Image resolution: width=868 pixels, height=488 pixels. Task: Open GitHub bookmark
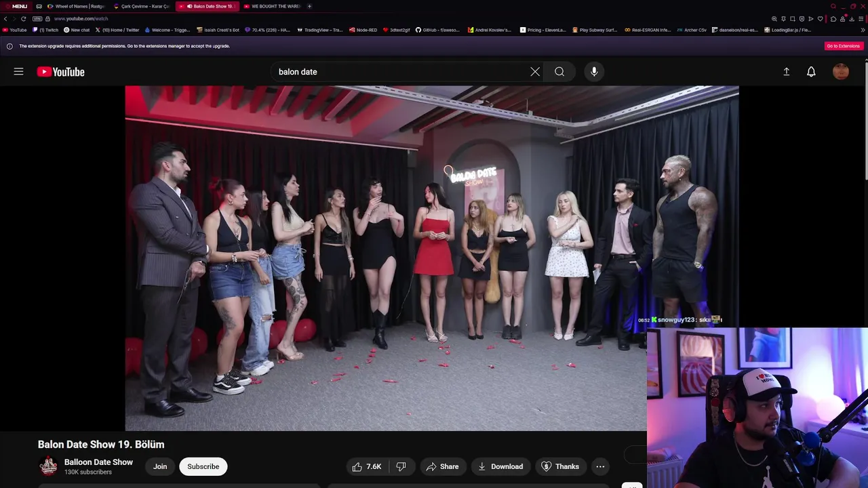pyautogui.click(x=437, y=30)
